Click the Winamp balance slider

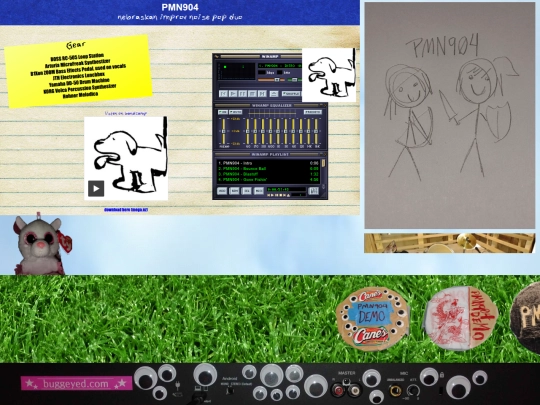(295, 80)
